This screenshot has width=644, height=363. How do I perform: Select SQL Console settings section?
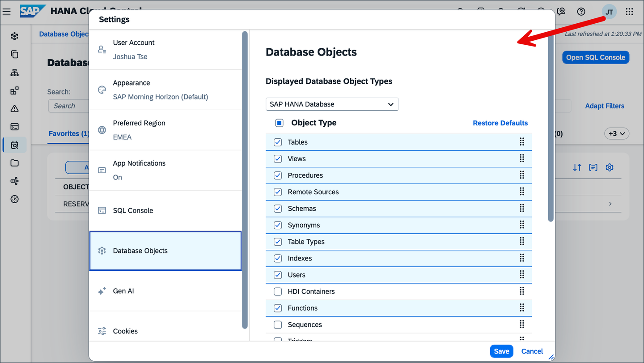[x=165, y=210]
